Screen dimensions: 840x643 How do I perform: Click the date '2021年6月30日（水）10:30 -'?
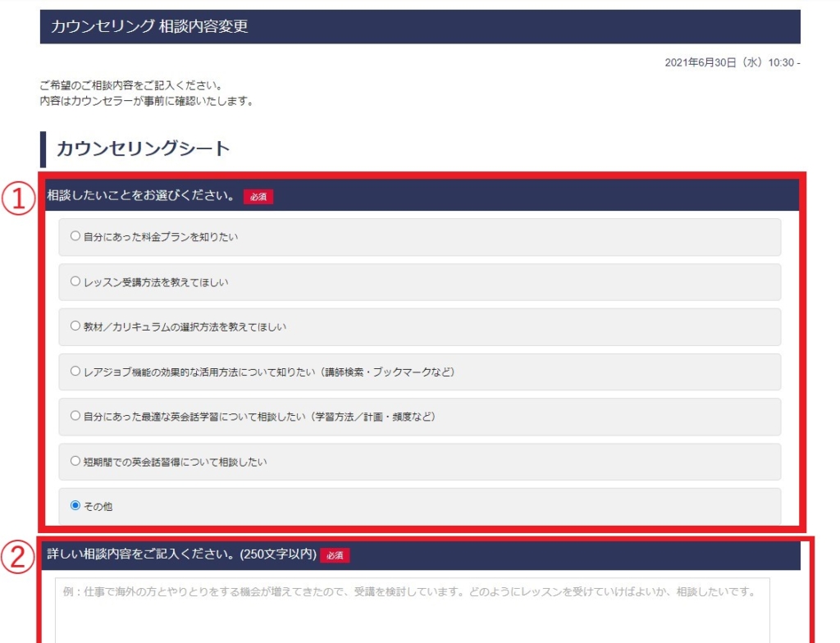point(733,62)
